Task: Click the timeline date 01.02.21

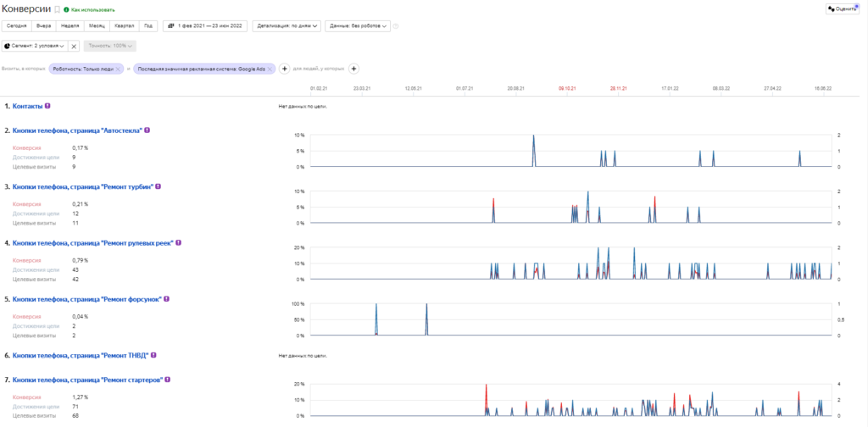Action: pyautogui.click(x=319, y=88)
